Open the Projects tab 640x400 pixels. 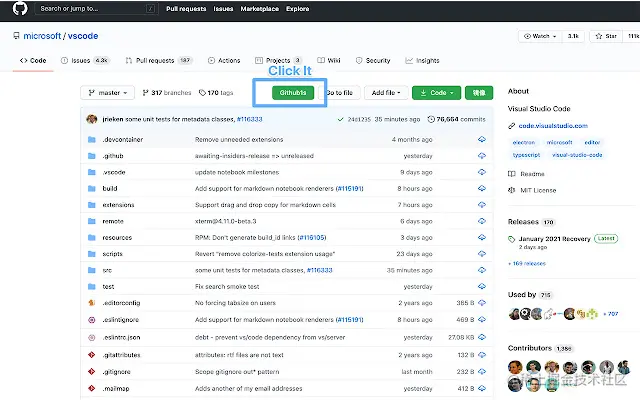point(278,60)
